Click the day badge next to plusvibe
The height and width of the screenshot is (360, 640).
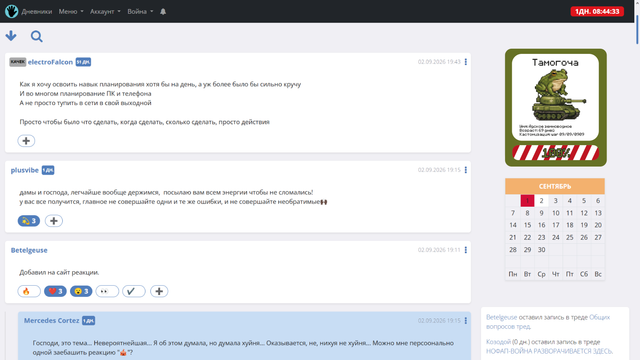click(48, 170)
